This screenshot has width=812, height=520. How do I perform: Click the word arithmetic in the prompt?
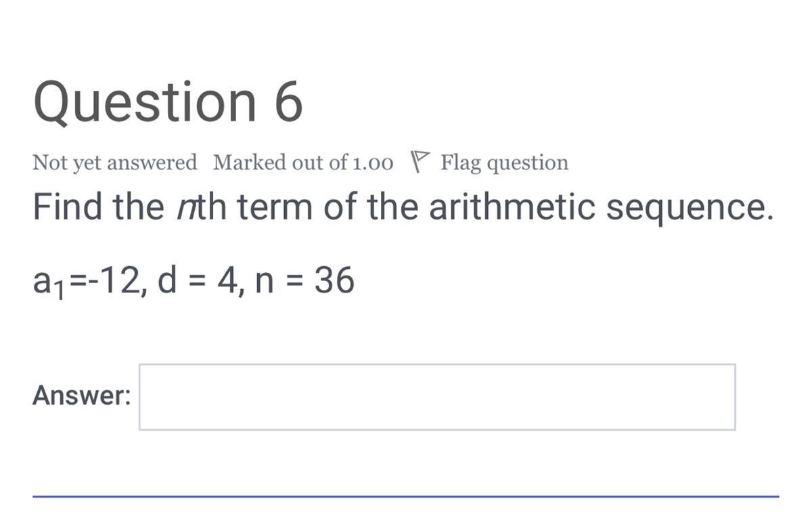click(x=512, y=208)
